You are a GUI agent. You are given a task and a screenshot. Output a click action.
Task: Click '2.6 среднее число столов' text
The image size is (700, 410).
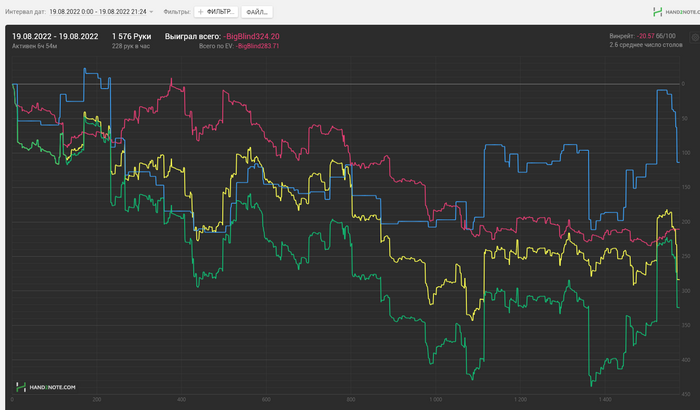(646, 45)
